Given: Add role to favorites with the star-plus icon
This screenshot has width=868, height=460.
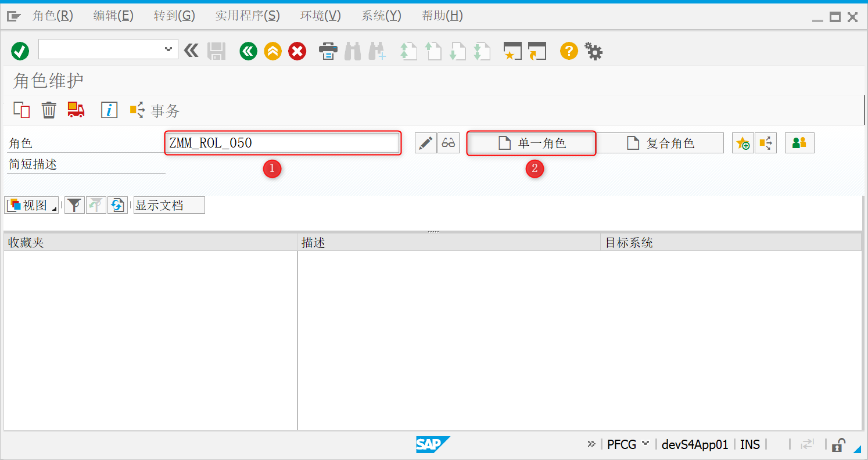Looking at the screenshot, I should [x=743, y=142].
